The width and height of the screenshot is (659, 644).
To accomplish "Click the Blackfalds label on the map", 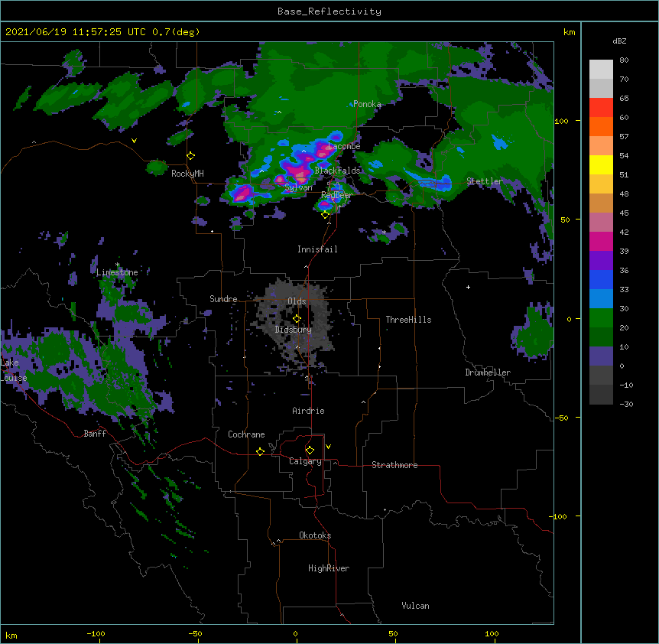I will [337, 171].
